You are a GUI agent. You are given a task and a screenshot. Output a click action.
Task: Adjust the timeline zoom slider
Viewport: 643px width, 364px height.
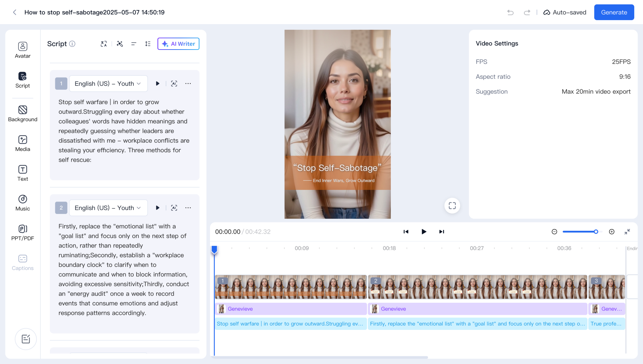pos(596,232)
